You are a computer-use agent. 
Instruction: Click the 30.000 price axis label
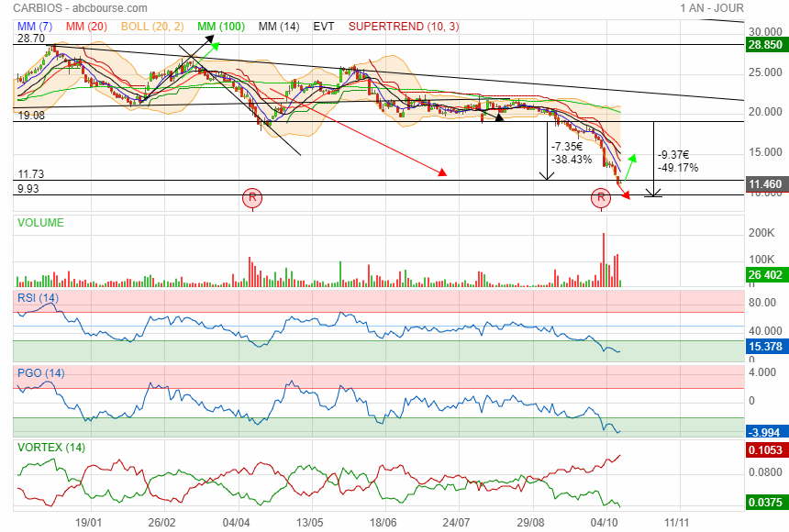tap(765, 32)
